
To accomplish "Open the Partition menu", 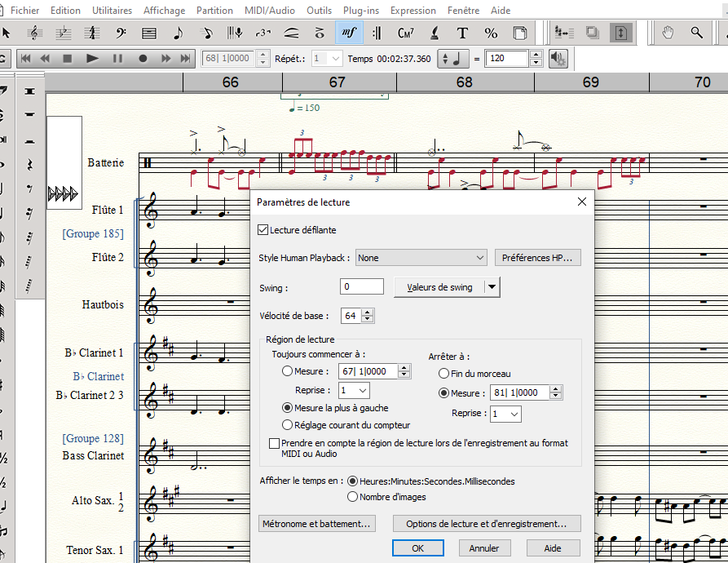I will coord(214,11).
